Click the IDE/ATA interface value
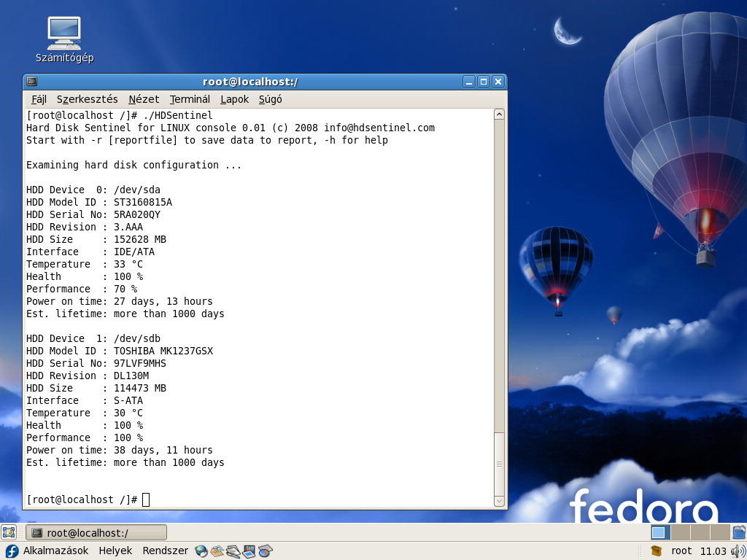 point(134,252)
